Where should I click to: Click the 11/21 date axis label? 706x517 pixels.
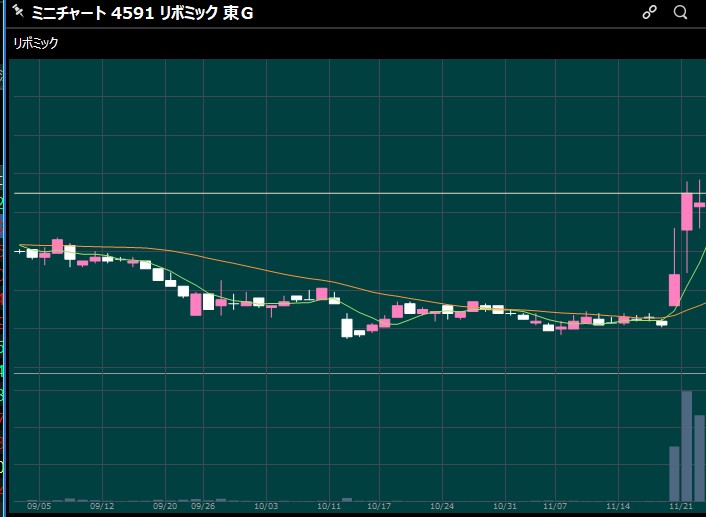[681, 506]
